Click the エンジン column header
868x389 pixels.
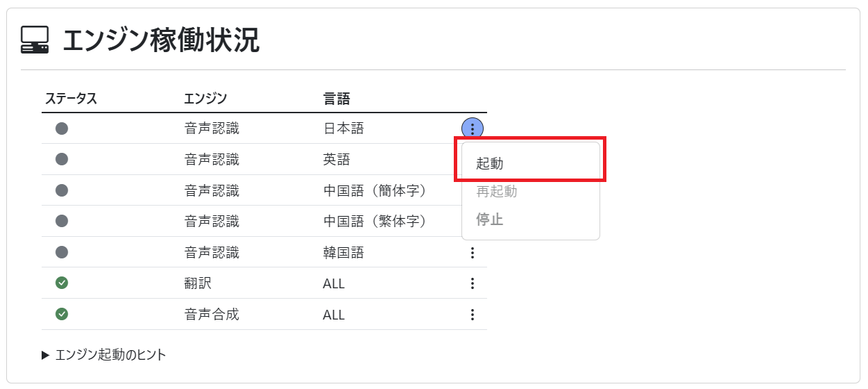pyautogui.click(x=205, y=99)
